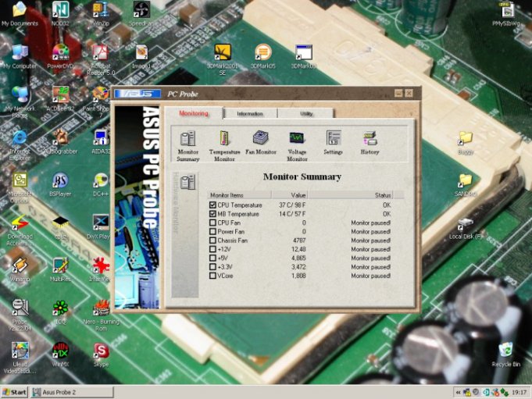Image resolution: width=532 pixels, height=399 pixels.
Task: Minimize the PC Probe window
Action: (398, 93)
